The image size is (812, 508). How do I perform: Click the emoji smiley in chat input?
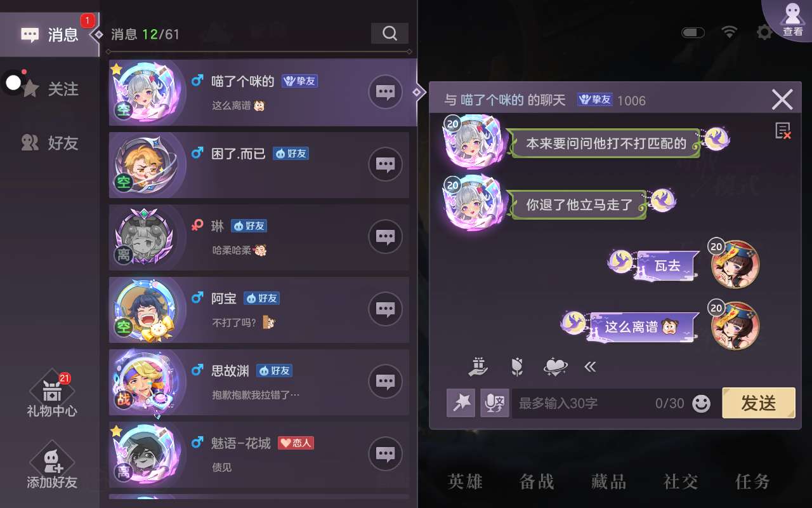tap(701, 403)
